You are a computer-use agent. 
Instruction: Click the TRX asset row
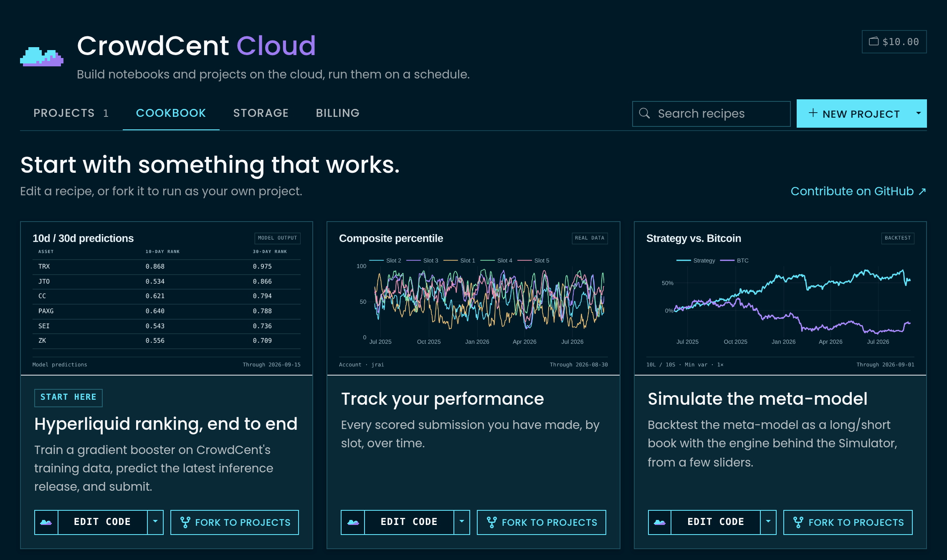click(167, 267)
